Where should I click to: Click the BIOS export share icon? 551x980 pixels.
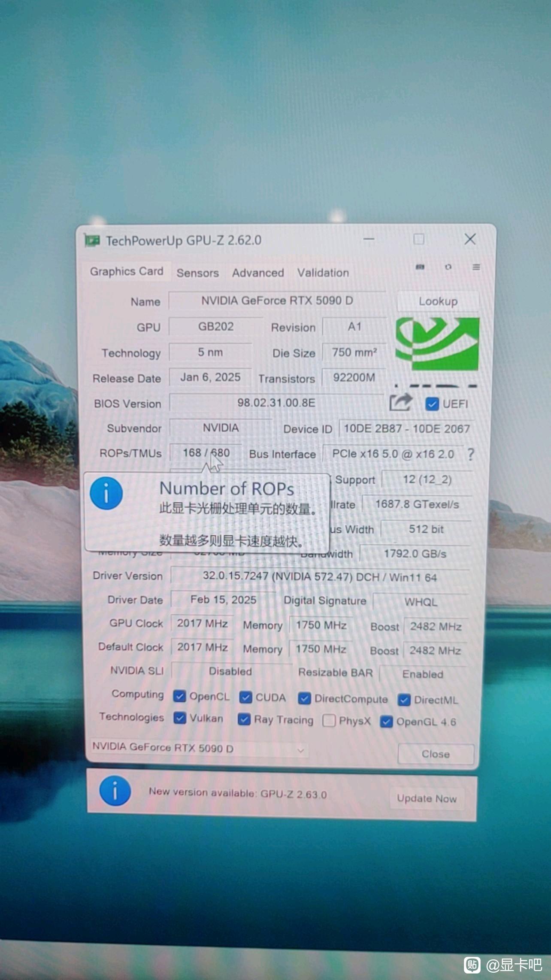tap(400, 403)
